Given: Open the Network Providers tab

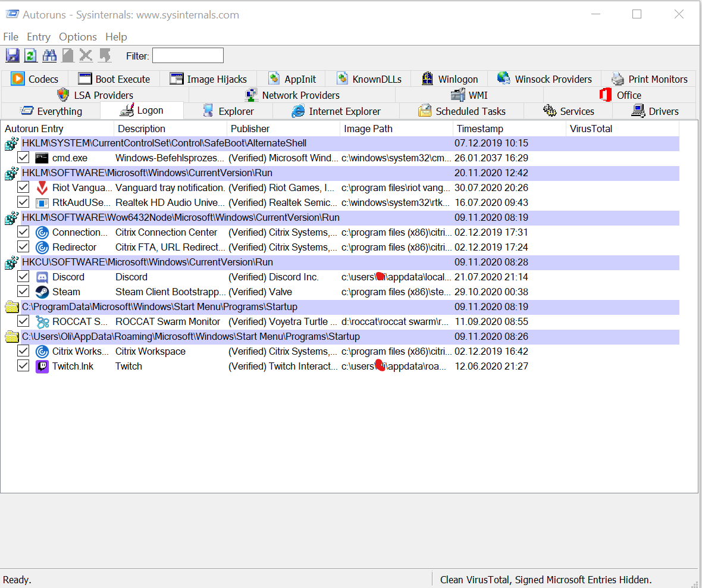Looking at the screenshot, I should (x=292, y=95).
